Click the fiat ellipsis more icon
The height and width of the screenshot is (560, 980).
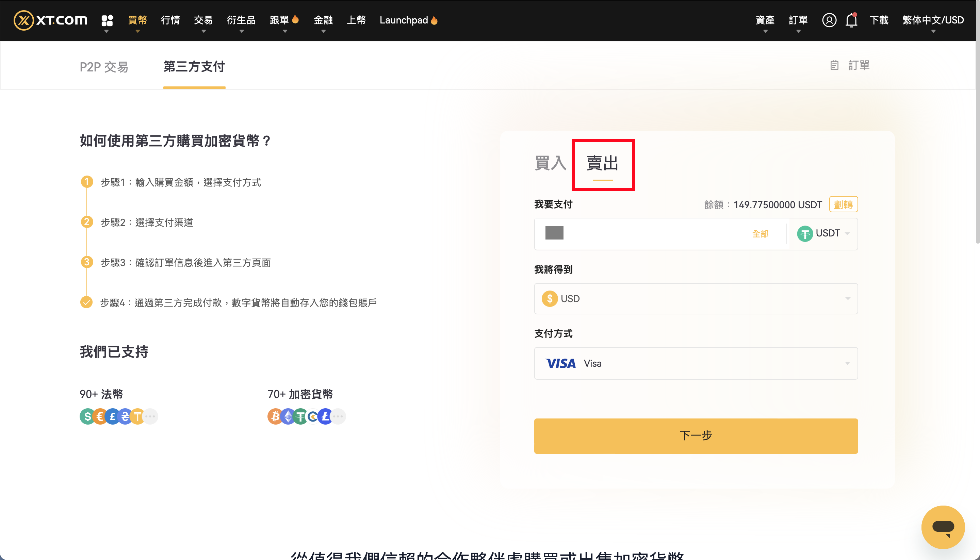[150, 416]
